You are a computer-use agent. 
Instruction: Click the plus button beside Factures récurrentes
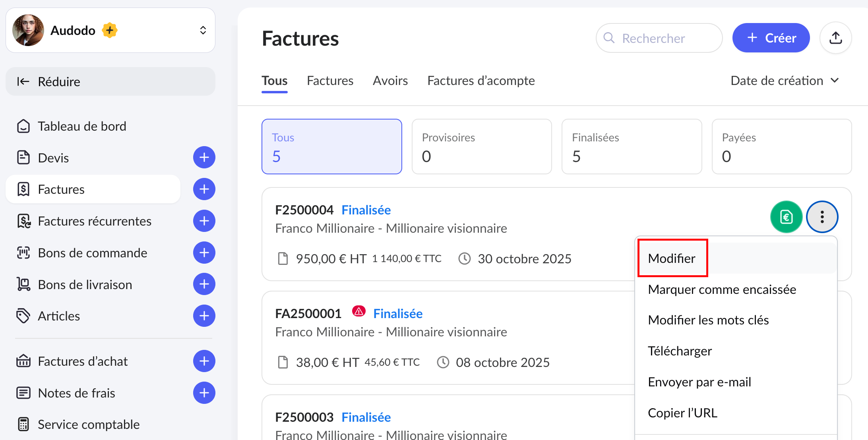click(204, 221)
